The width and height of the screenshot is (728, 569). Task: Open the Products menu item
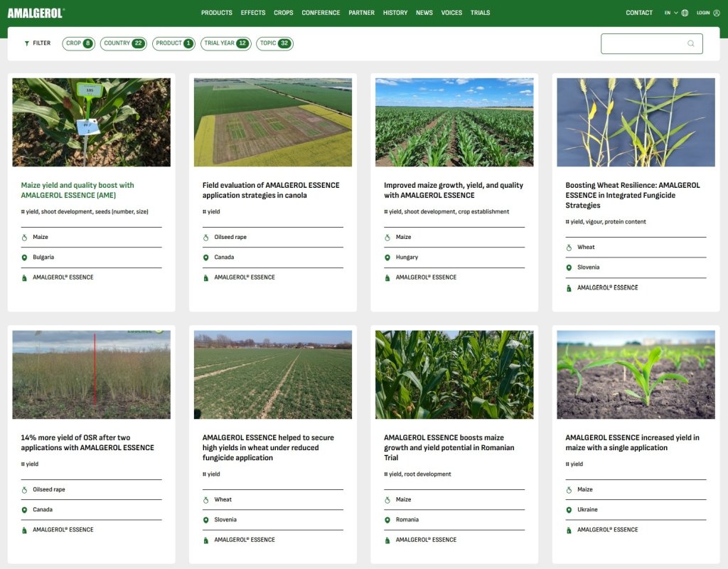(x=216, y=13)
